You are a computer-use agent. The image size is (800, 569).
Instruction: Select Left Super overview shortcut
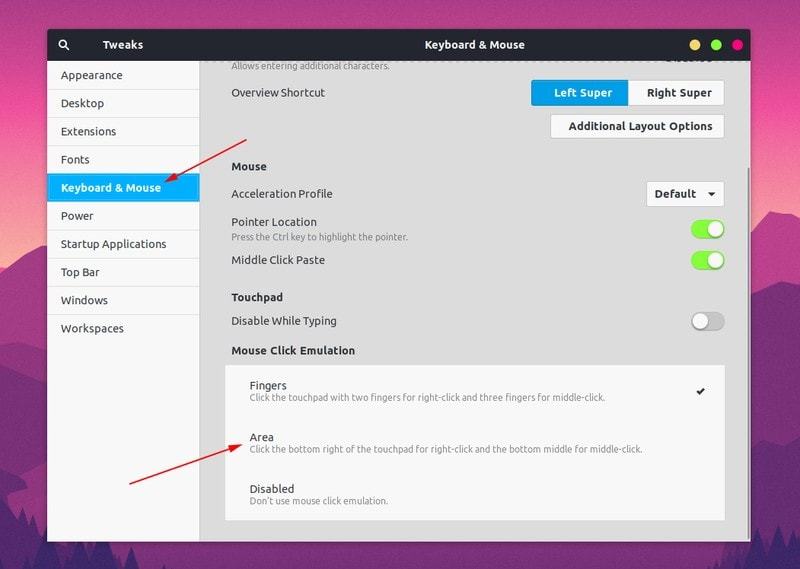pyautogui.click(x=582, y=93)
